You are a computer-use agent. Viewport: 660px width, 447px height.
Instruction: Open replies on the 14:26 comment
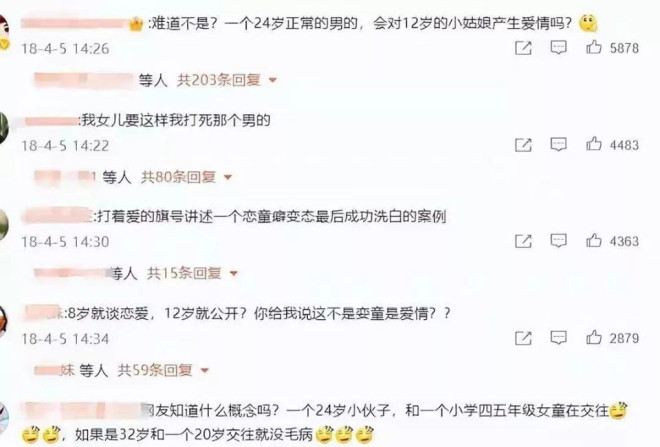tap(558, 47)
